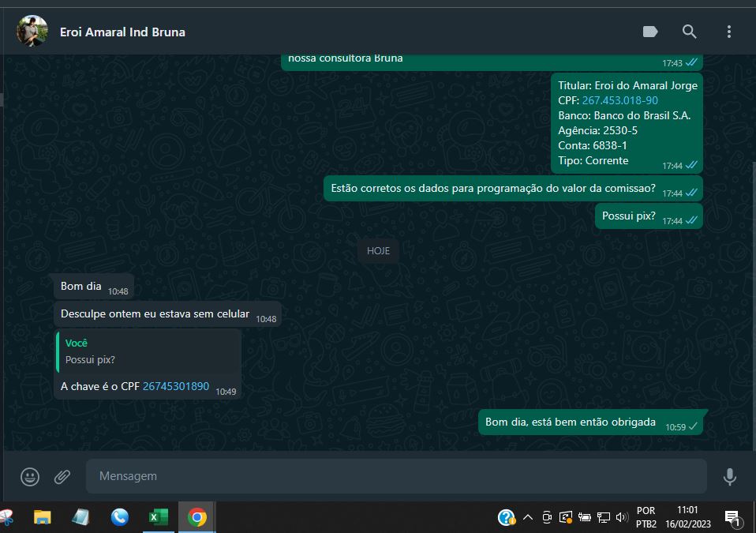Open contact info for Eroi Amaral Ind Bruna
This screenshot has width=756, height=533.
(x=122, y=32)
